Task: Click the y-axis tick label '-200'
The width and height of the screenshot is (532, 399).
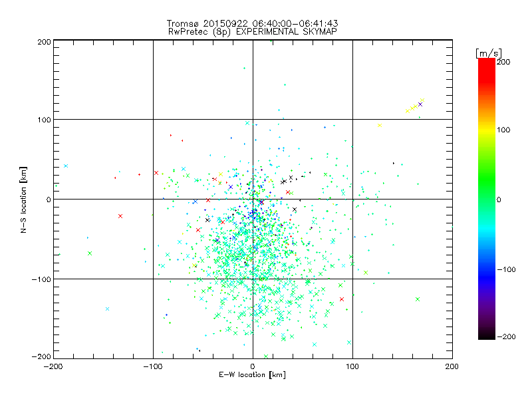Action: [41, 356]
